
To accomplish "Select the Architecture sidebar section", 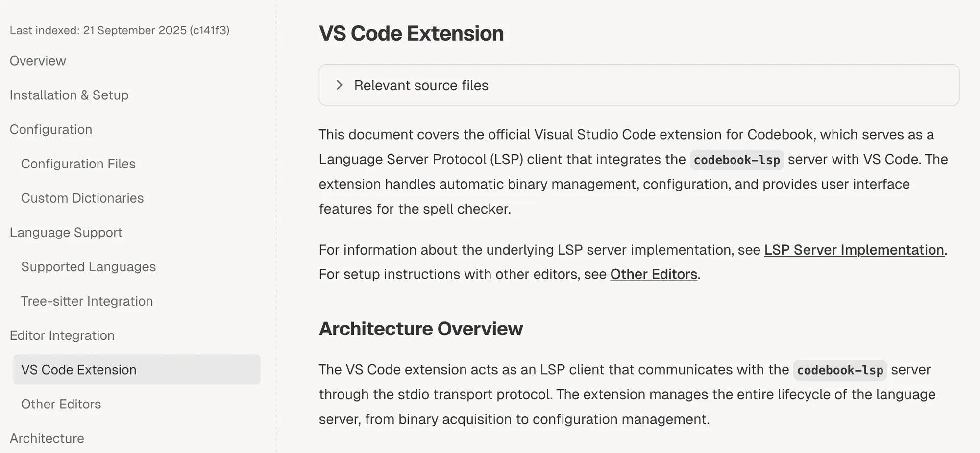I will click(47, 438).
